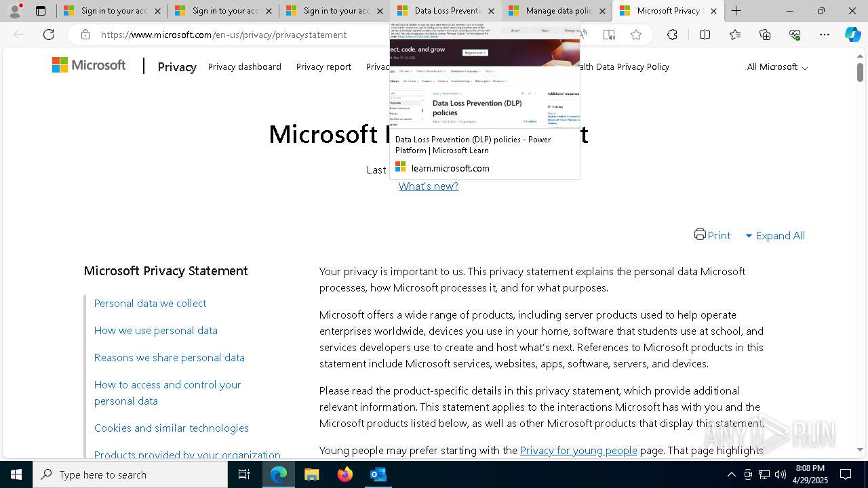The height and width of the screenshot is (488, 868).
Task: Close the first Sign in tab
Action: [157, 11]
